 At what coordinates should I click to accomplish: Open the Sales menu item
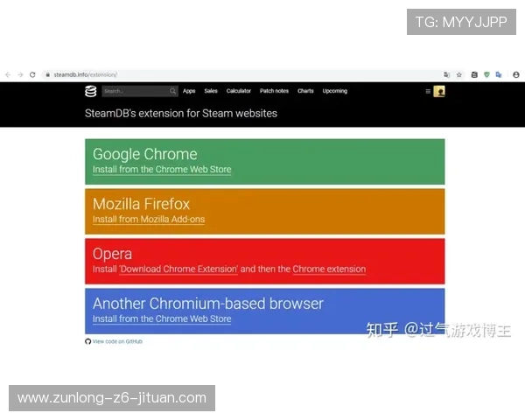pyautogui.click(x=211, y=91)
